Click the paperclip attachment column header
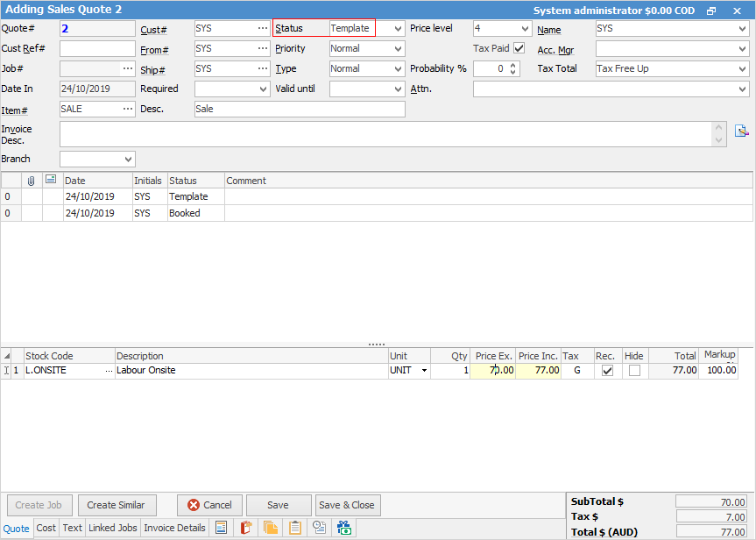Image resolution: width=756 pixels, height=540 pixels. 32,181
